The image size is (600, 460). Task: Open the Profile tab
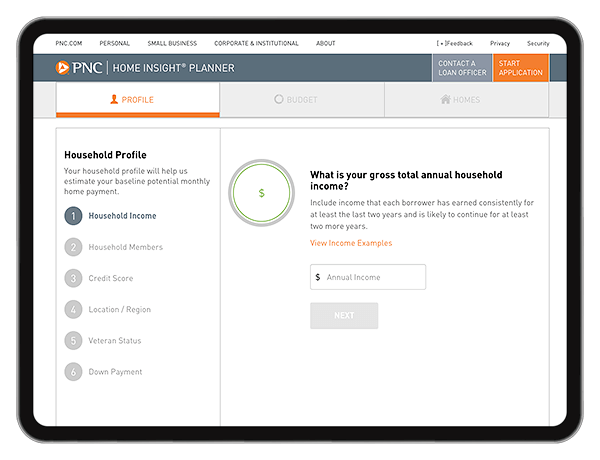pos(138,100)
